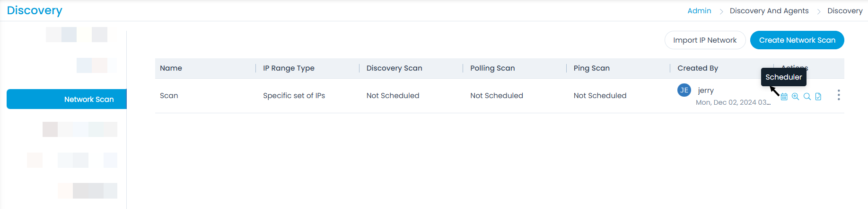The height and width of the screenshot is (209, 868).
Task: Open the three-dot more options menu
Action: (x=839, y=95)
